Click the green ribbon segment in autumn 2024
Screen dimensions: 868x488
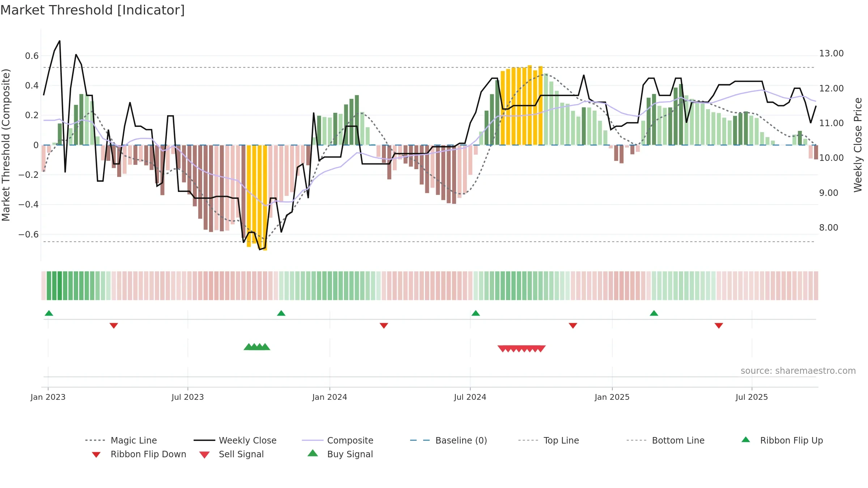click(522, 286)
